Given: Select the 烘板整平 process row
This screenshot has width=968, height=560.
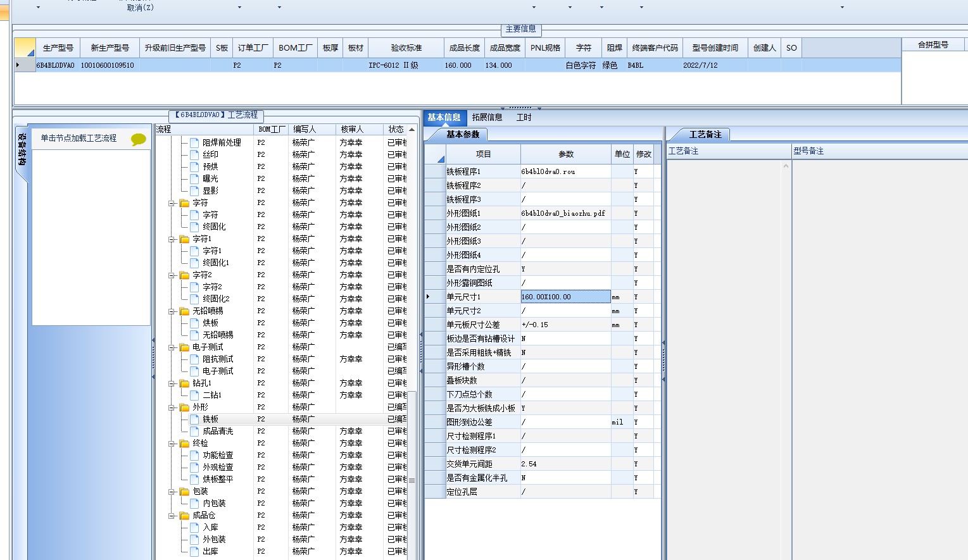Looking at the screenshot, I should coord(281,480).
